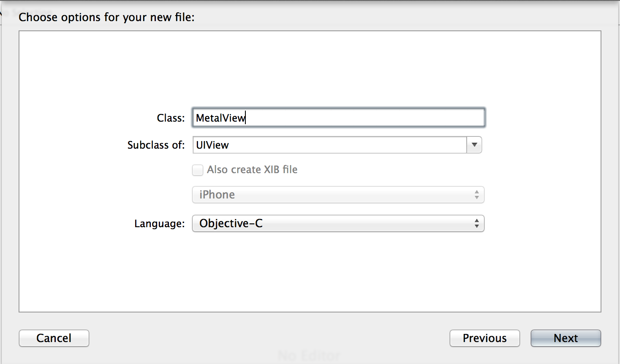Click the Cancel button
This screenshot has width=620, height=364.
coord(54,338)
